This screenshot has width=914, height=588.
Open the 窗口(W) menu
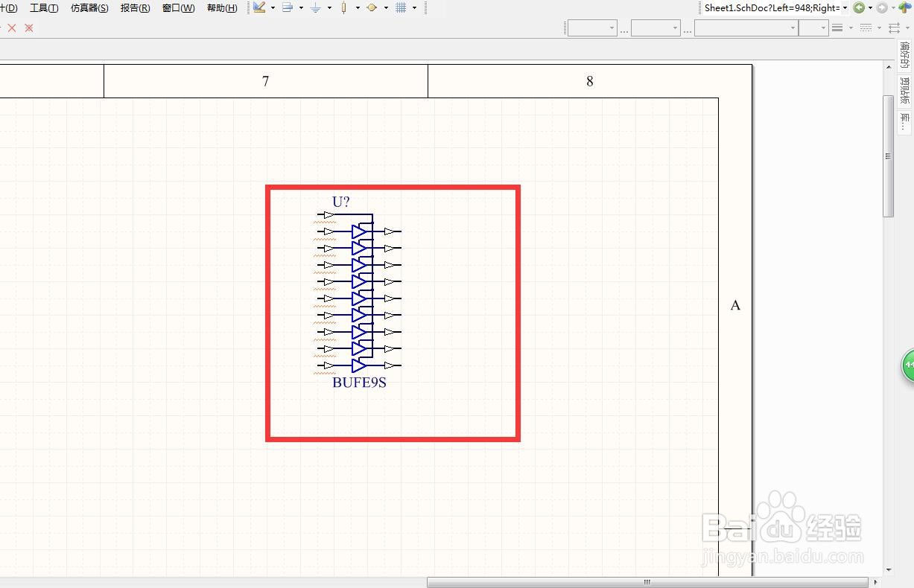(178, 8)
